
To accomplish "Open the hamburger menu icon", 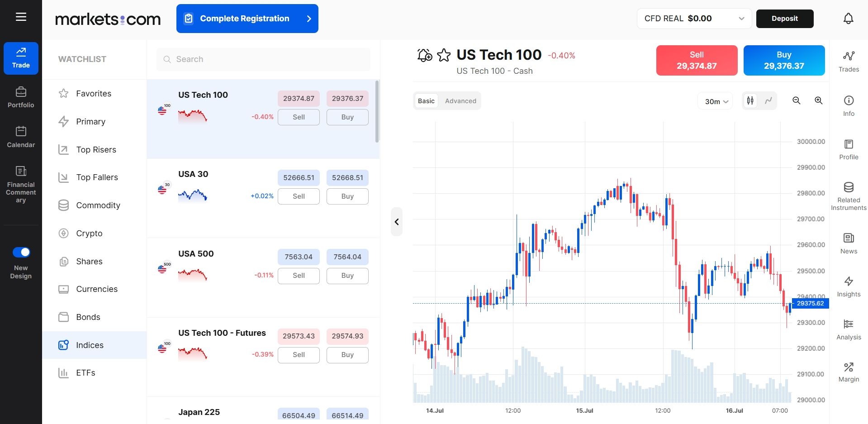I will [x=21, y=17].
